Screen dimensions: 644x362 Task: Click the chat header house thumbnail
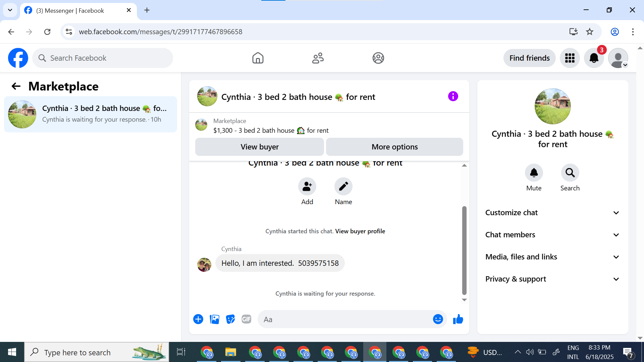pos(207,97)
